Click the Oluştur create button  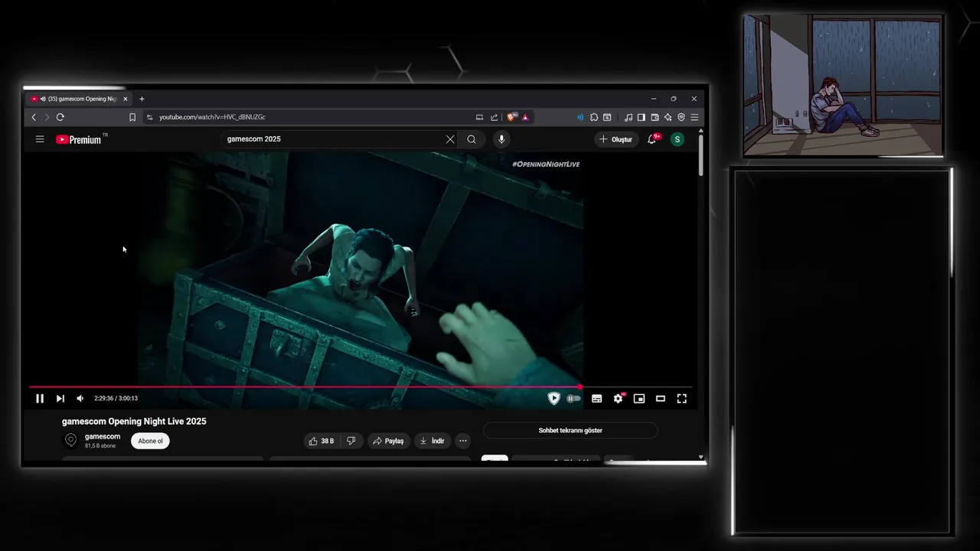click(x=616, y=139)
